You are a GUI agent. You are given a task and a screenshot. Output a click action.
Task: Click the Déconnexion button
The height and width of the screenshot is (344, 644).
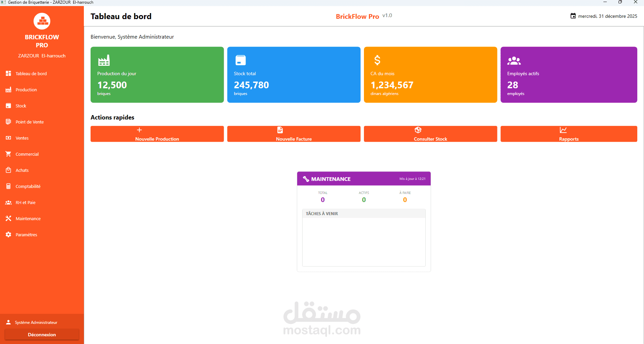click(42, 335)
